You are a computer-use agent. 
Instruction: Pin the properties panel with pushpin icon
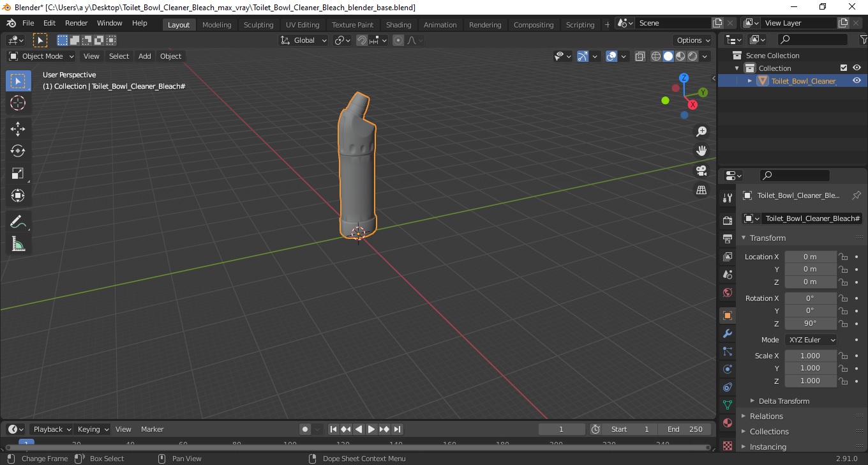pos(857,195)
